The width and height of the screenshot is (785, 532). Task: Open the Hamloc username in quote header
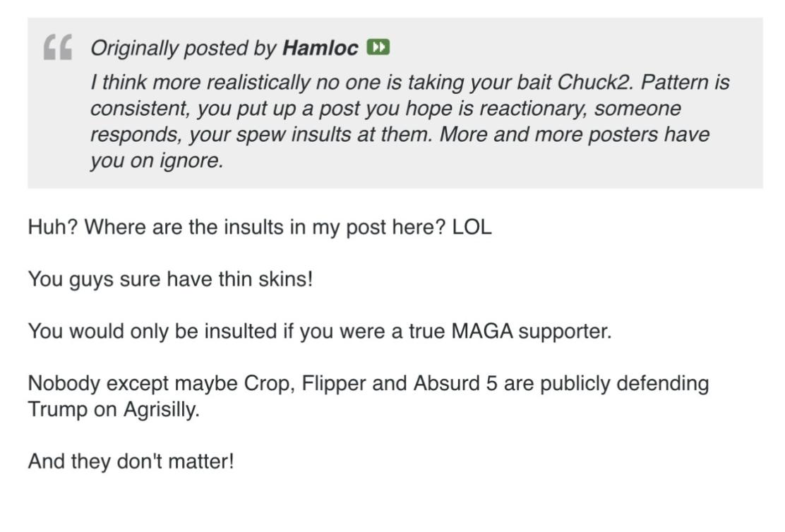tap(320, 49)
